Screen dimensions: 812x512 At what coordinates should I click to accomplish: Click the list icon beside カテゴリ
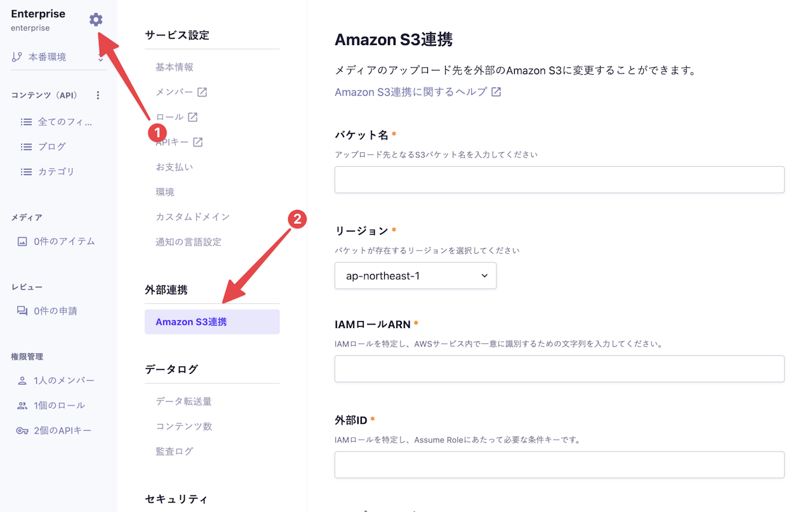coord(26,171)
